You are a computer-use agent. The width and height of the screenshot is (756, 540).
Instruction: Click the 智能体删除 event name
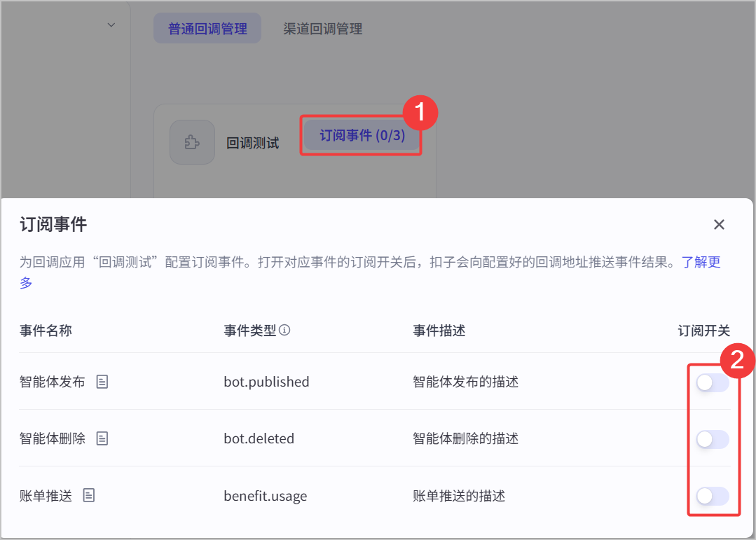click(52, 438)
